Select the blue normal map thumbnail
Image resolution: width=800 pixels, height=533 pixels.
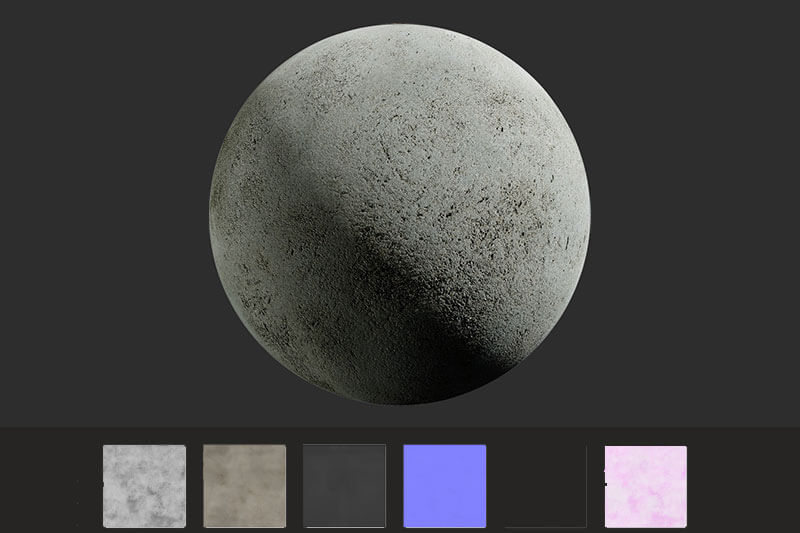444,486
